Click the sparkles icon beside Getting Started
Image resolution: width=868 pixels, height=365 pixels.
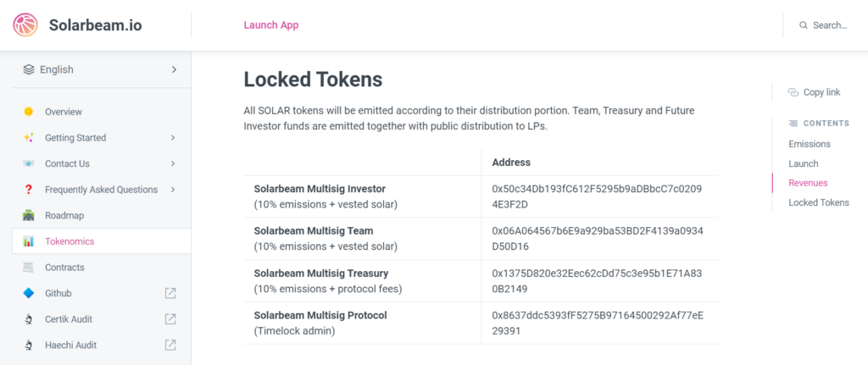(x=29, y=138)
